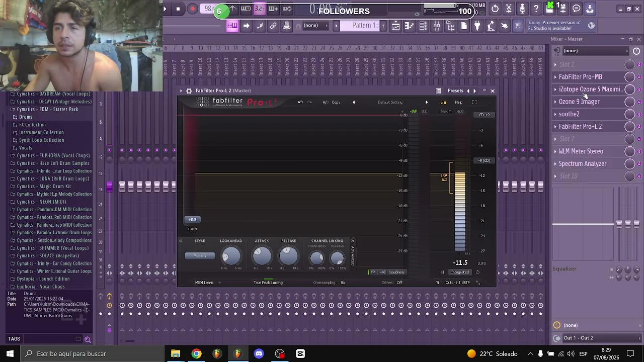644x362 pixels.
Task: Click the ADVANCED panel expand label
Action: tap(353, 256)
